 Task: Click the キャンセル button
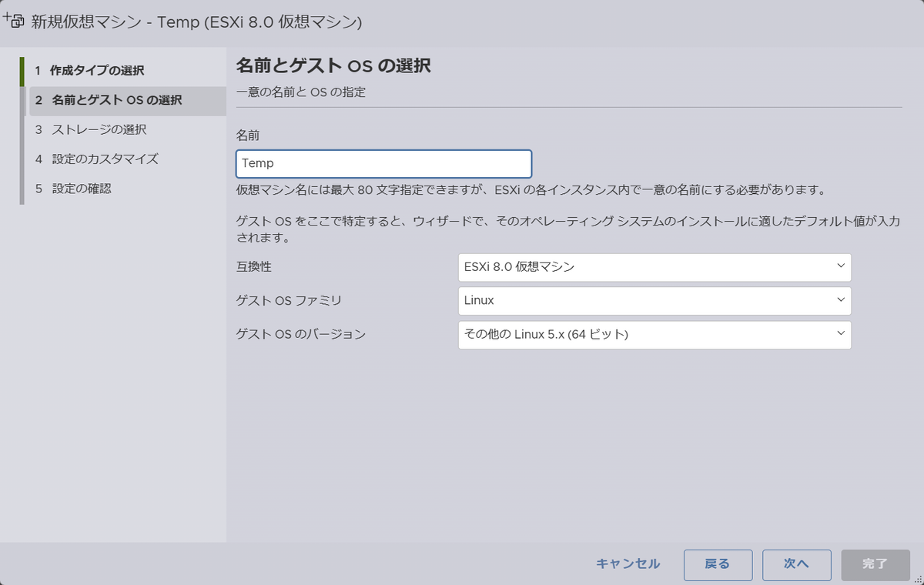(628, 564)
